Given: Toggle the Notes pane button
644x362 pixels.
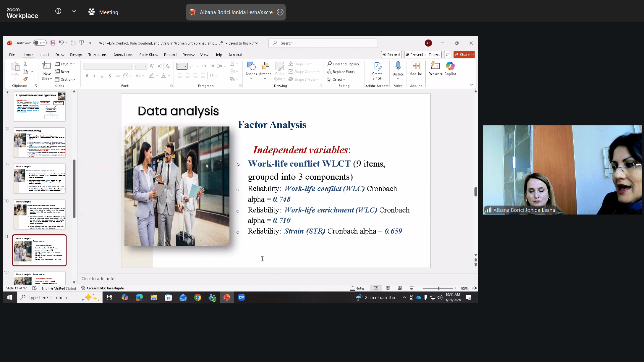Looking at the screenshot, I should [x=358, y=288].
